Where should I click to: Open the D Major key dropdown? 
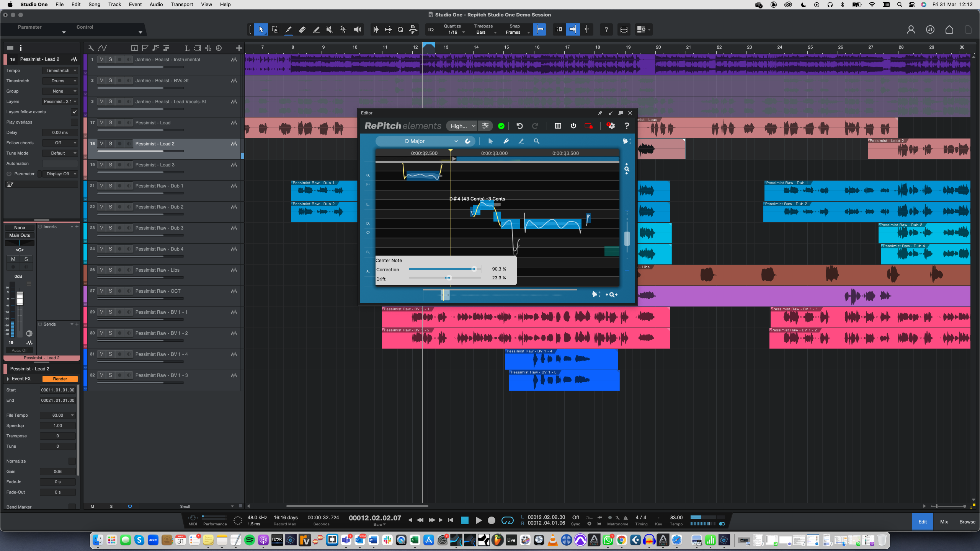click(417, 141)
